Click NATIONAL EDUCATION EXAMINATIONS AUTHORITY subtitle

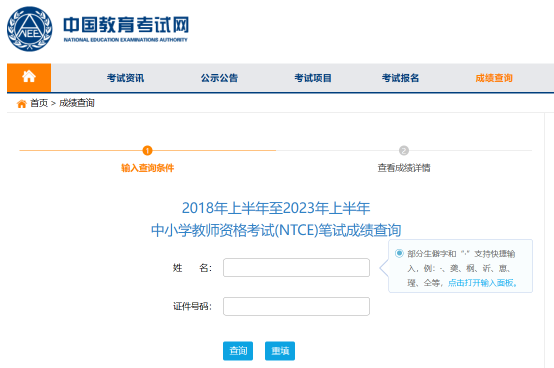click(125, 40)
